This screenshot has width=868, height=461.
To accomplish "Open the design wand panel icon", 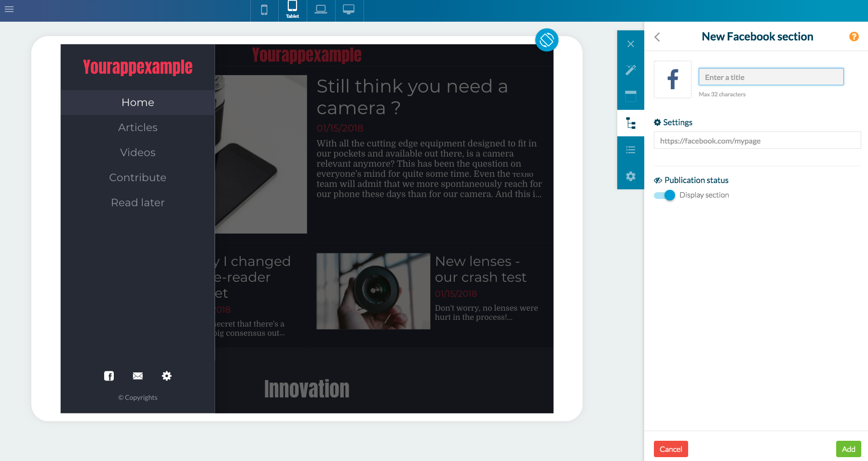I will (x=630, y=70).
